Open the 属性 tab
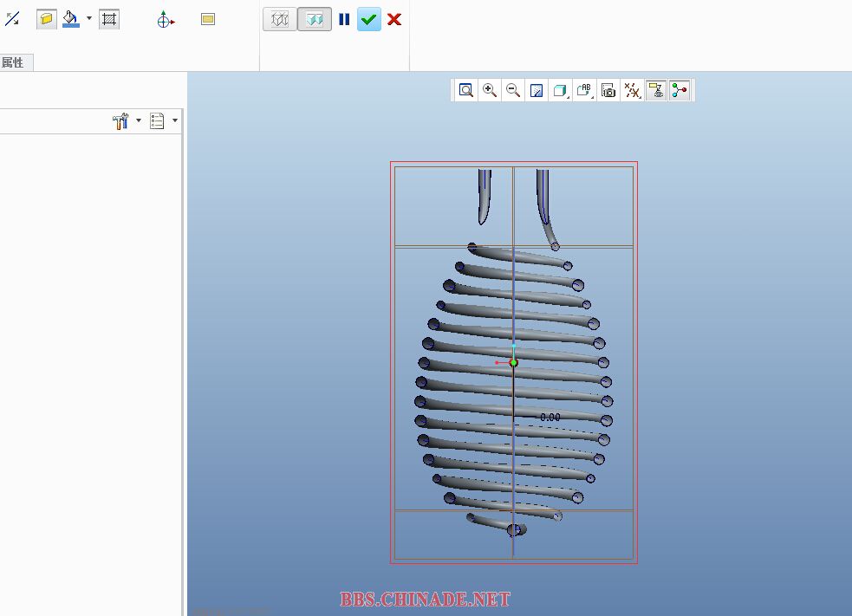This screenshot has width=852, height=616. pos(13,62)
